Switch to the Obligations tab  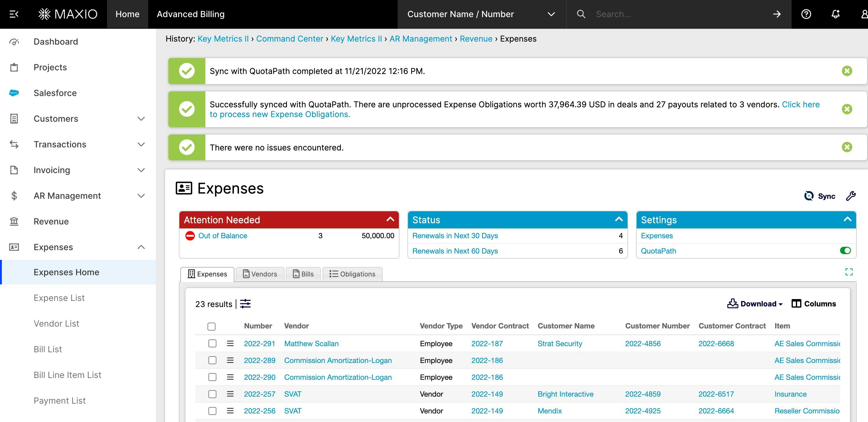(352, 274)
